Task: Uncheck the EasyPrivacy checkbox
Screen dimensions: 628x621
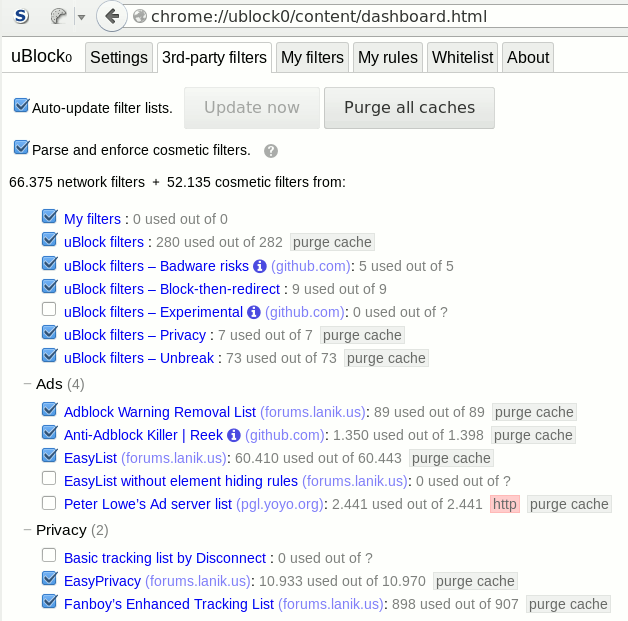Action: click(x=49, y=578)
